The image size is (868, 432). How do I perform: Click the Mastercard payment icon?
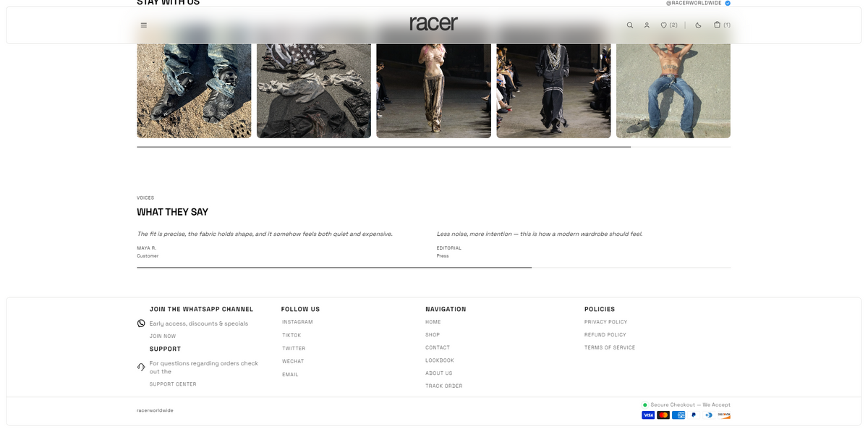663,415
